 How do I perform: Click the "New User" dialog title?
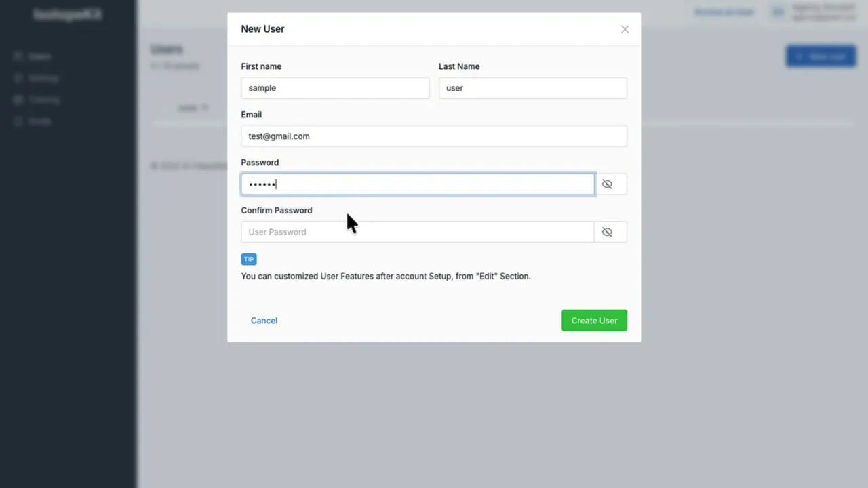pyautogui.click(x=263, y=29)
